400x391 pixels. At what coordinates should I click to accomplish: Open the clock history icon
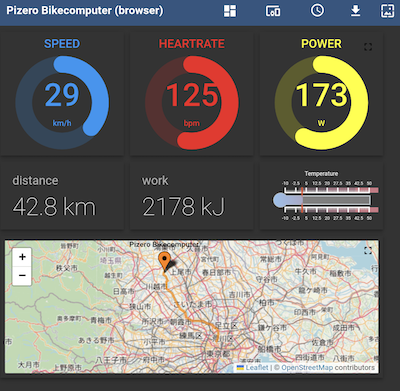[x=317, y=10]
